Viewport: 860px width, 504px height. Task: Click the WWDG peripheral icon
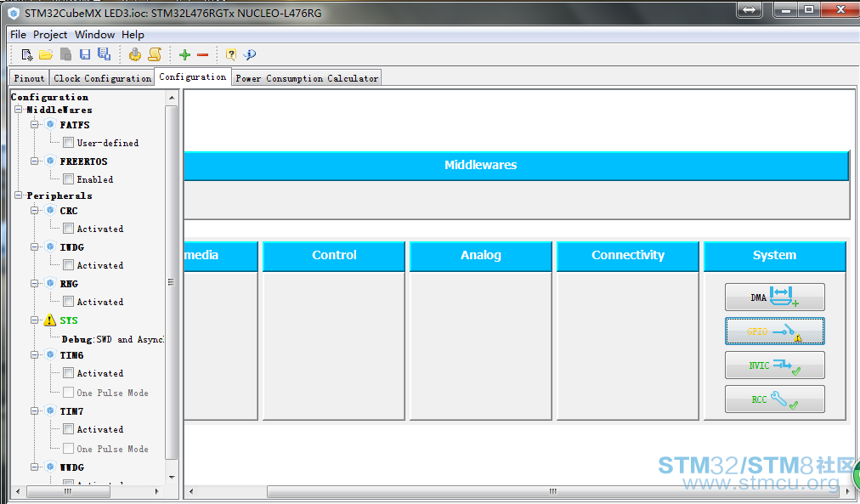pyautogui.click(x=50, y=467)
